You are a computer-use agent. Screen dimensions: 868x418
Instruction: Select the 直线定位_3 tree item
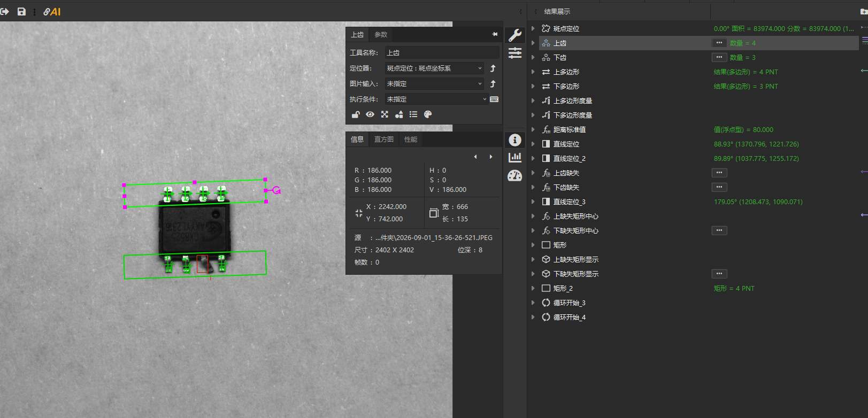[570, 202]
